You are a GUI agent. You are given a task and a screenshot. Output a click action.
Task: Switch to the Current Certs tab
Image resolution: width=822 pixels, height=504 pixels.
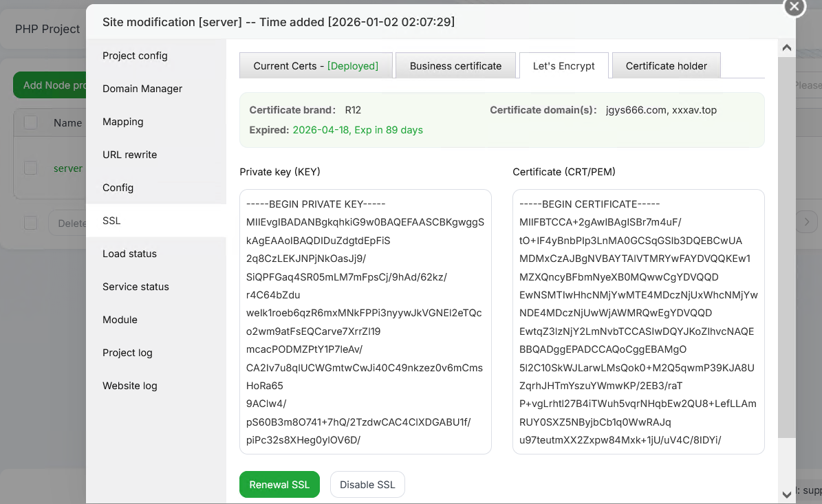(316, 66)
